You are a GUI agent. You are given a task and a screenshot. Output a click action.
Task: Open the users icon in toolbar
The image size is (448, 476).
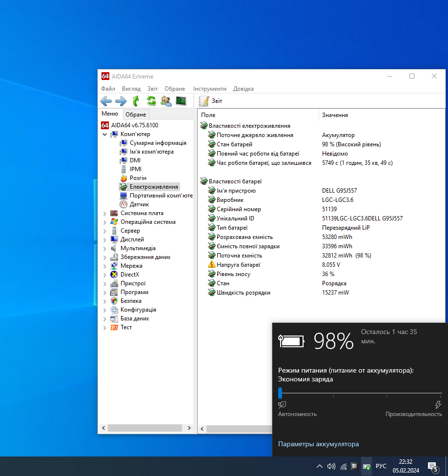click(166, 101)
